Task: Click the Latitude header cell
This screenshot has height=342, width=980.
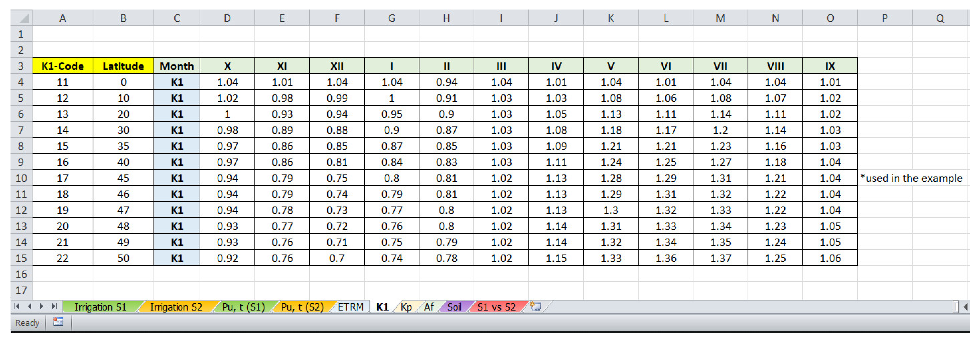Action: coord(123,66)
